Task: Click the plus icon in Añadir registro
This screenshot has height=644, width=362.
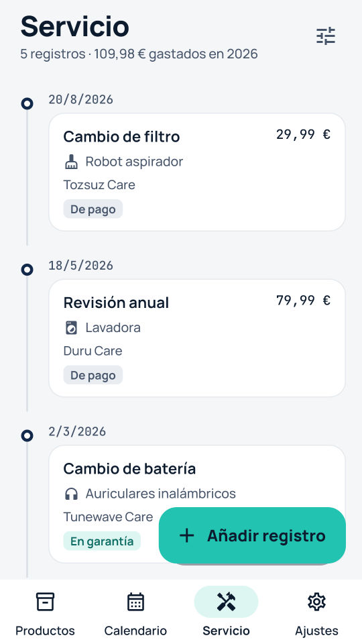Action: click(187, 535)
